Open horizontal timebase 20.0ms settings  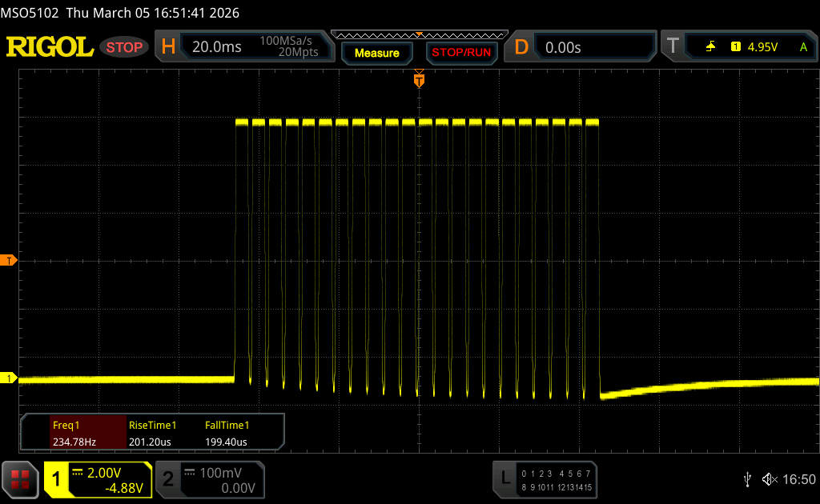coord(216,47)
